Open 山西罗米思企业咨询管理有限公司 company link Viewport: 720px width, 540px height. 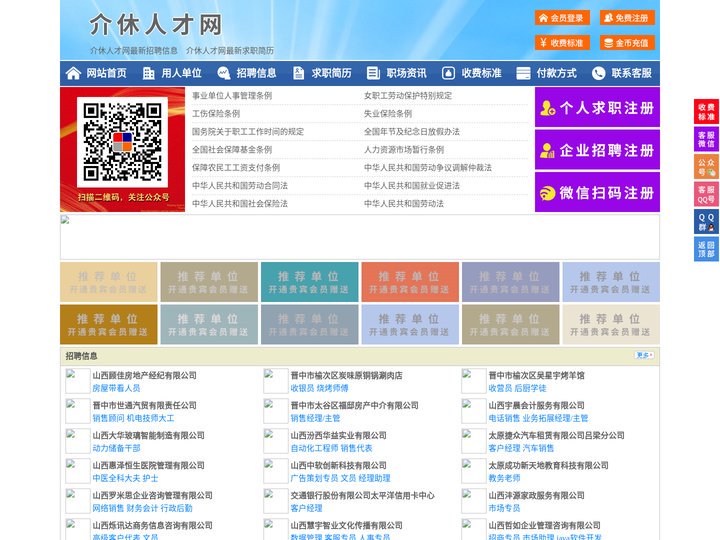pos(152,495)
